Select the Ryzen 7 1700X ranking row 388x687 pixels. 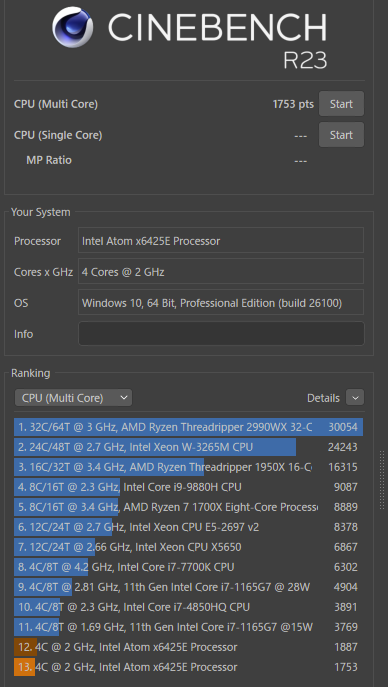pyautogui.click(x=188, y=507)
